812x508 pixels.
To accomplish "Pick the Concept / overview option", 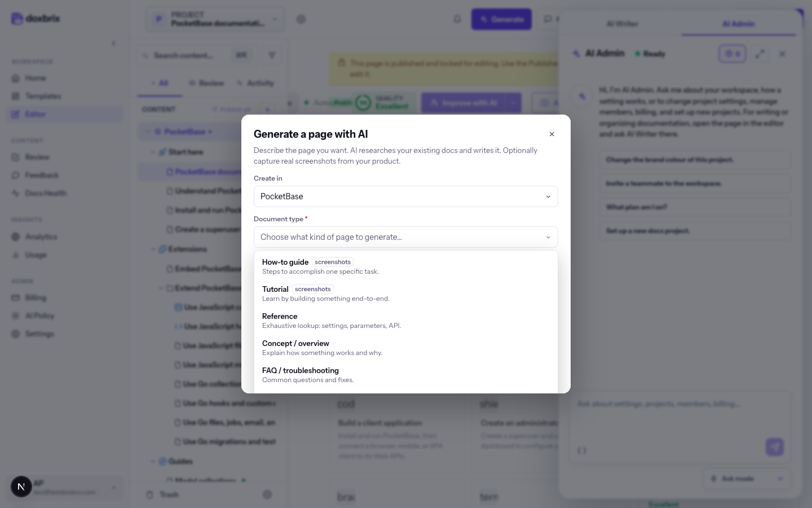I will coord(406,348).
